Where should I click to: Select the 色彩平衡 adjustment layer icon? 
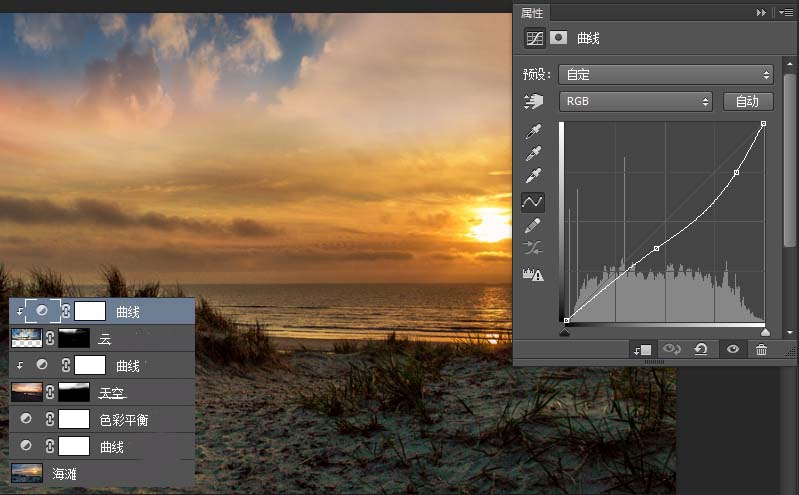pos(25,419)
